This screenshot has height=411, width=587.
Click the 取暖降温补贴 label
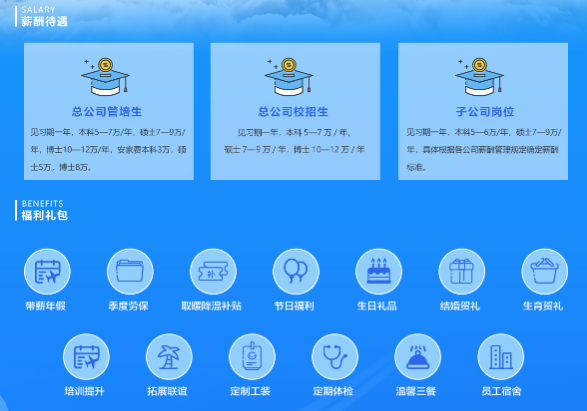coord(212,306)
